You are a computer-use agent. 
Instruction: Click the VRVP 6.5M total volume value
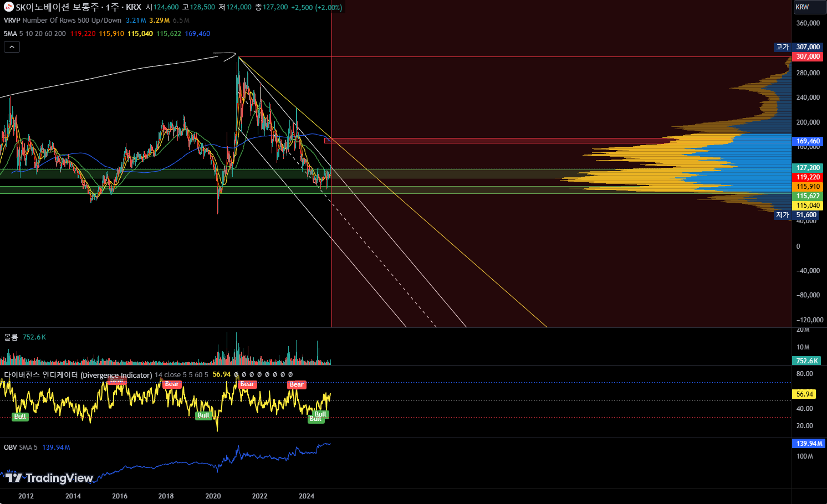(181, 20)
